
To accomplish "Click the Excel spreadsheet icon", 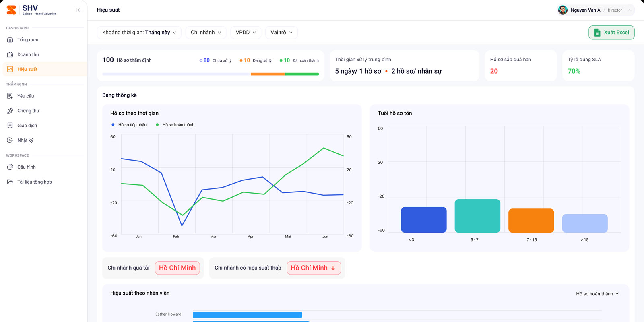I will click(x=597, y=33).
